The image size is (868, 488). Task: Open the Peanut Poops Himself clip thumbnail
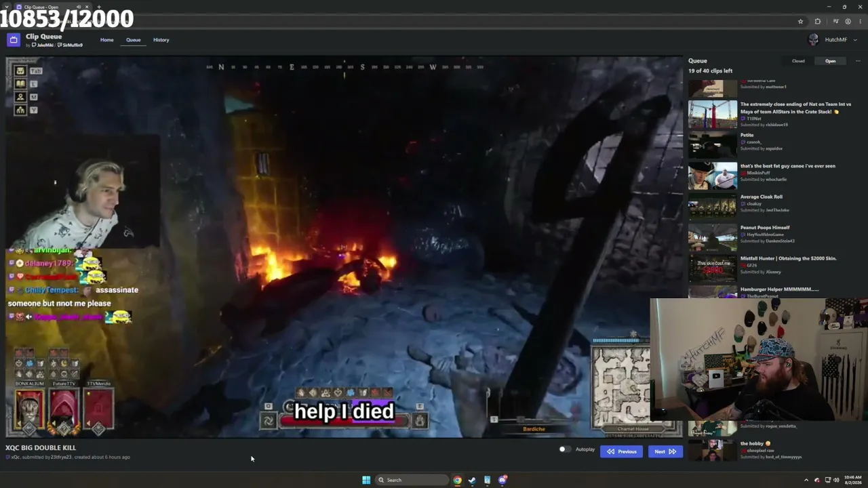[713, 238]
